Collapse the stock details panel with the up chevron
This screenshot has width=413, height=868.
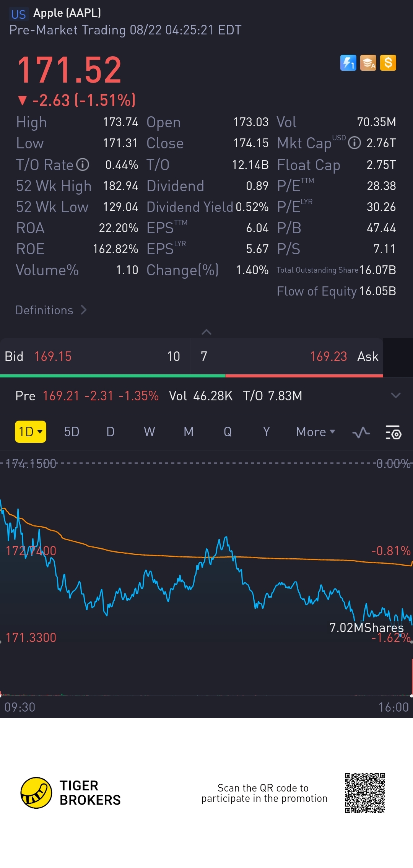(206, 332)
